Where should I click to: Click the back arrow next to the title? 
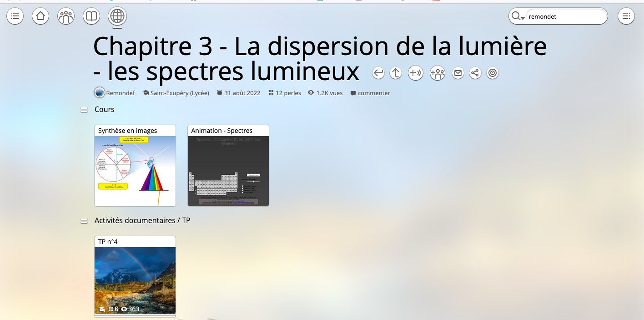coord(378,72)
